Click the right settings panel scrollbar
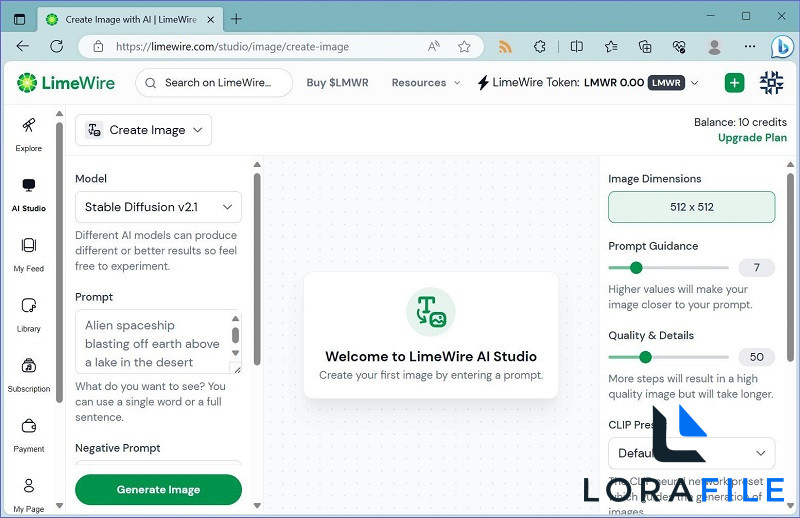800x518 pixels. tap(790, 267)
